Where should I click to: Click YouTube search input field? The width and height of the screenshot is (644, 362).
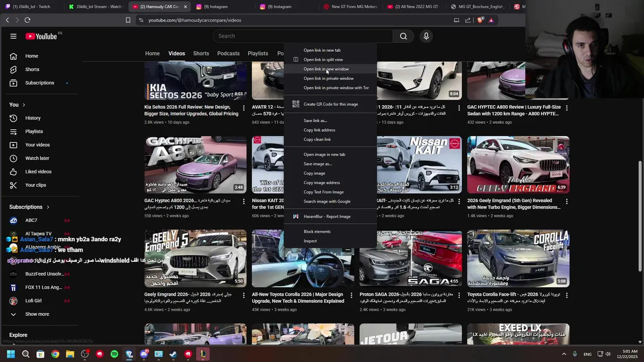[x=303, y=36]
